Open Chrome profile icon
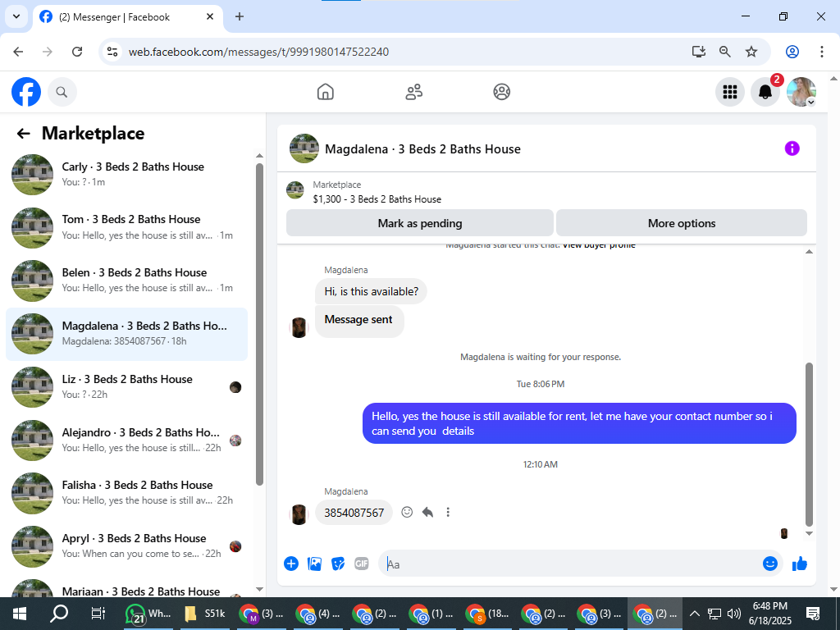The width and height of the screenshot is (840, 630). 792,52
